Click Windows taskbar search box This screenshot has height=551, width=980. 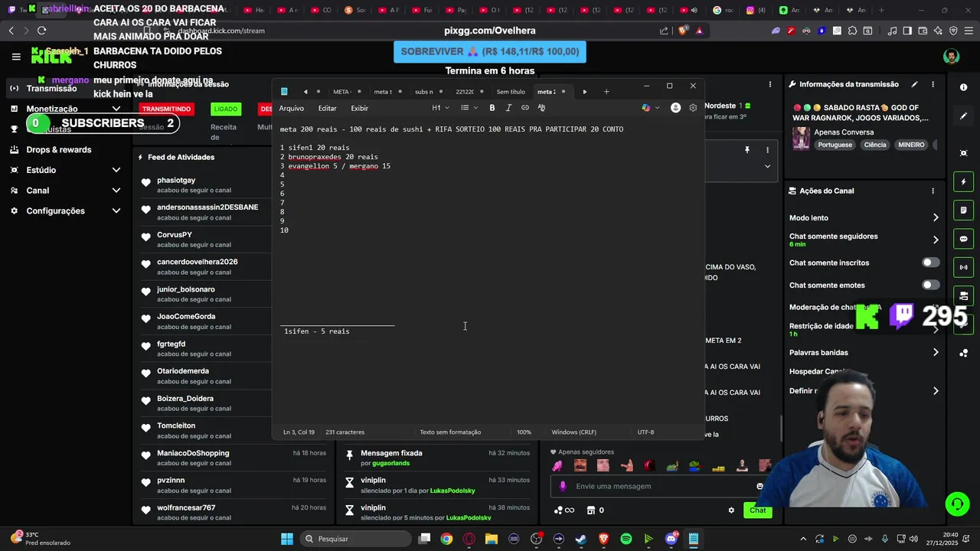click(355, 539)
